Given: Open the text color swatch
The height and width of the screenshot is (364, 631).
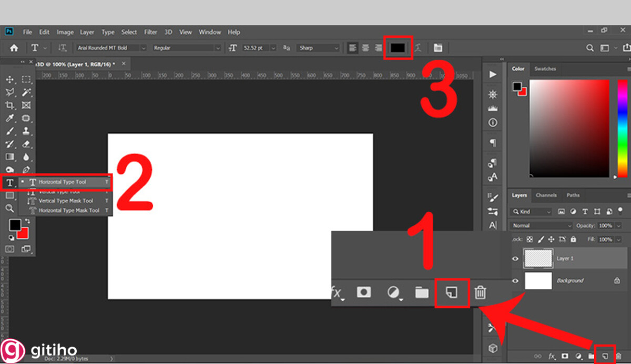Looking at the screenshot, I should tap(398, 48).
